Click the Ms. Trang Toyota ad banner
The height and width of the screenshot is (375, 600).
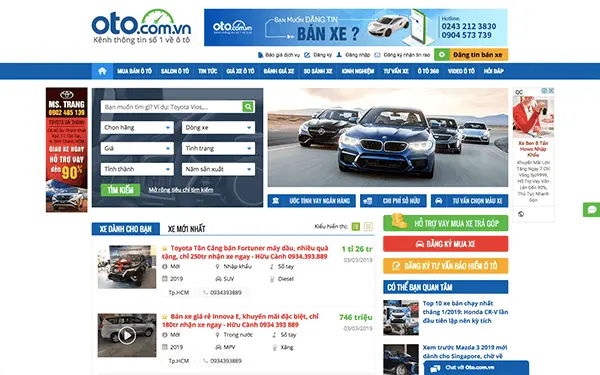(67, 150)
